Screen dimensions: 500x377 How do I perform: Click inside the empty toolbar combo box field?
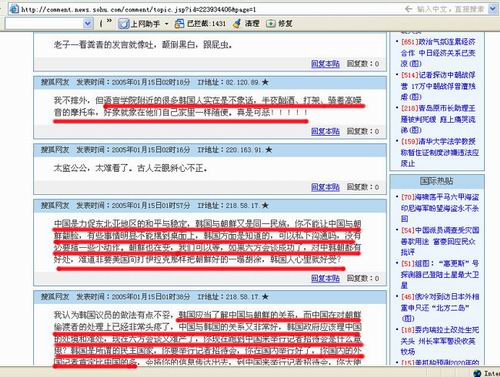(x=44, y=23)
